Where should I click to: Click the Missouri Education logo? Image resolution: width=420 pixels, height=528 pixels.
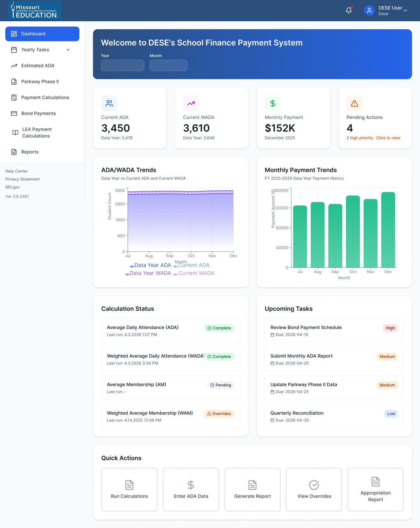35,11
